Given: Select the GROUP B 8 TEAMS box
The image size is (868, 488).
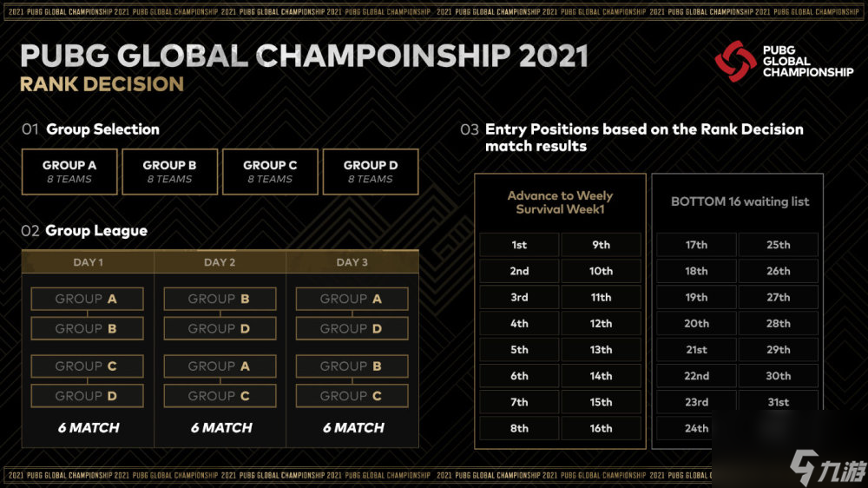Looking at the screenshot, I should pyautogui.click(x=170, y=172).
